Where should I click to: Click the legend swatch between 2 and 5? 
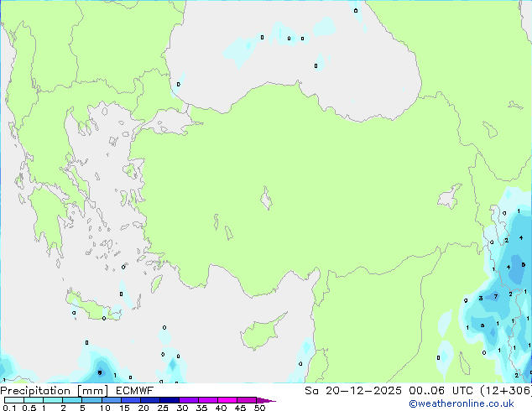tap(72, 400)
